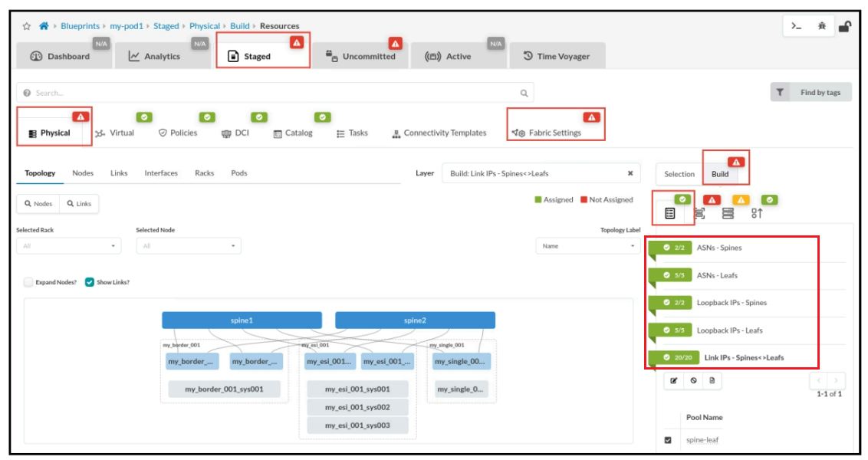Image resolution: width=868 pixels, height=460 pixels.
Task: Click the home icon in breadcrumb
Action: [x=44, y=26]
